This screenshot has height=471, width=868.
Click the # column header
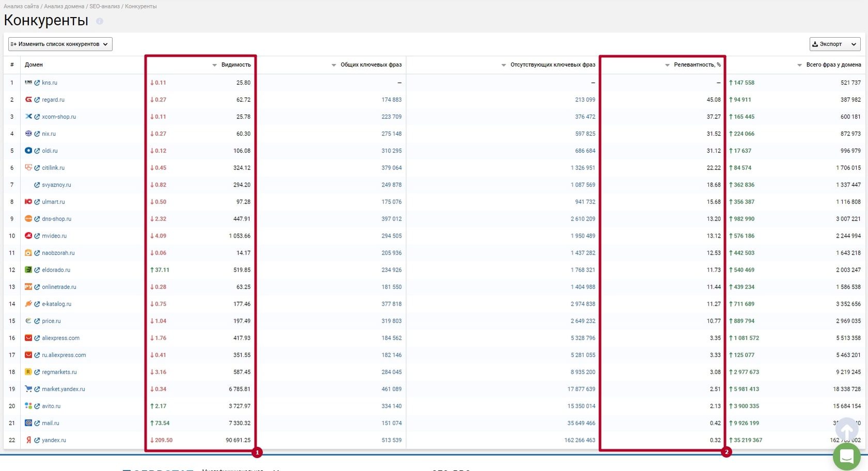[12, 65]
